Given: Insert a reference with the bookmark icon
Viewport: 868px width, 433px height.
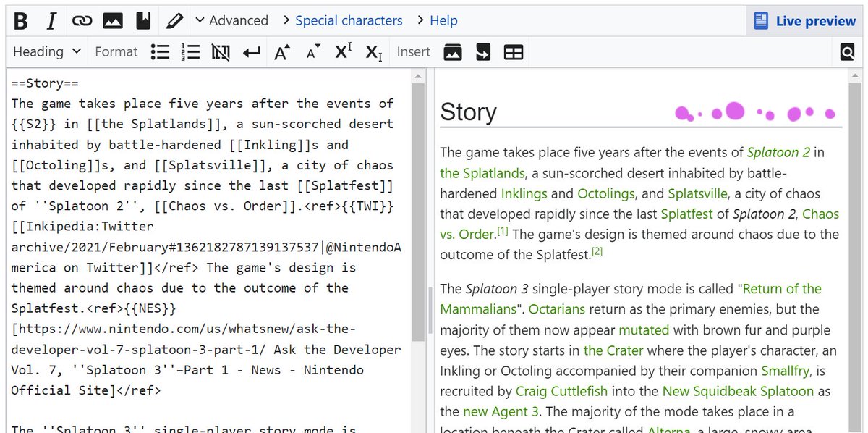Looking at the screenshot, I should pos(143,21).
